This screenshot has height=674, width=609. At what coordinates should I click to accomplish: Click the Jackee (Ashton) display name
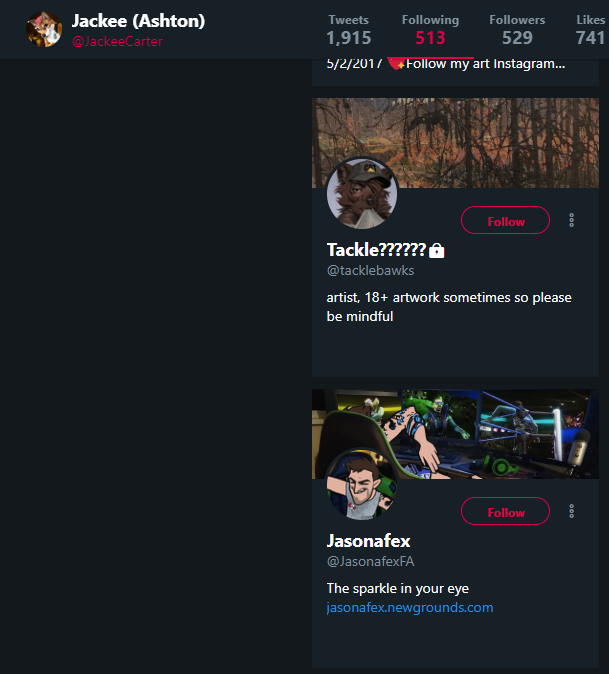pyautogui.click(x=138, y=21)
